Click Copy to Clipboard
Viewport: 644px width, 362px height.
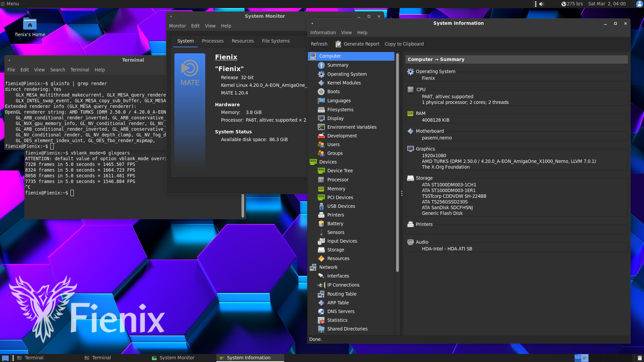[x=404, y=44]
